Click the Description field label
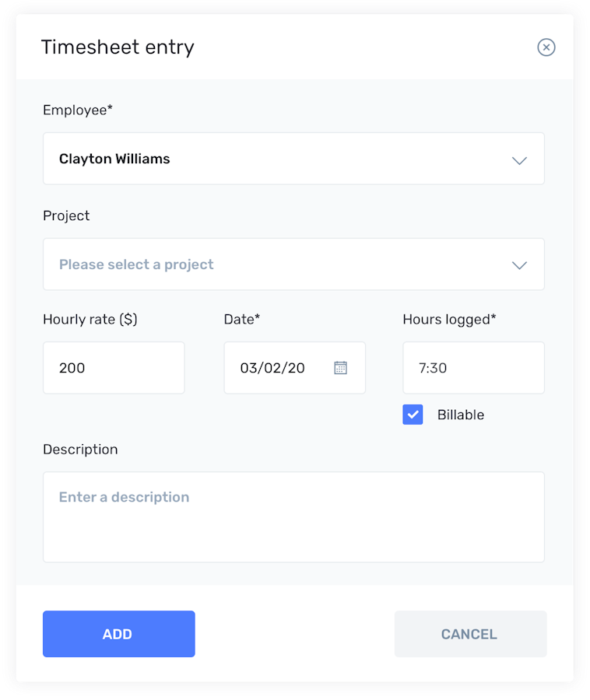 tap(80, 450)
